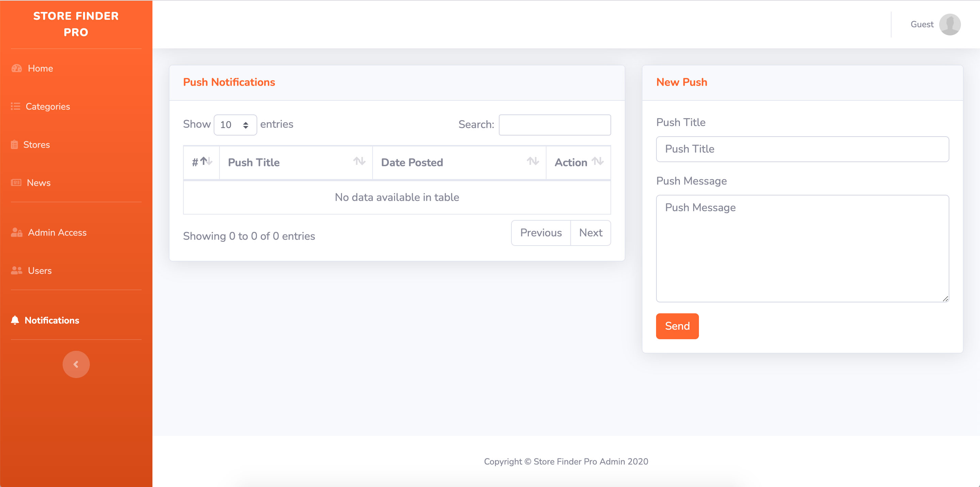Click the Categories list icon
The image size is (980, 487).
15,107
